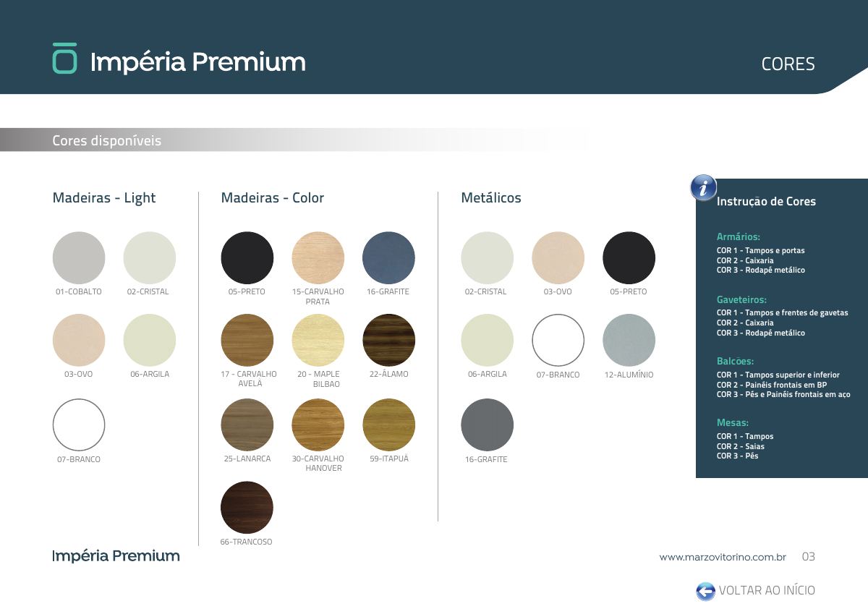The height and width of the screenshot is (614, 868).
Task: Pick the 22-ÁLAMO wood swatch
Action: click(388, 340)
